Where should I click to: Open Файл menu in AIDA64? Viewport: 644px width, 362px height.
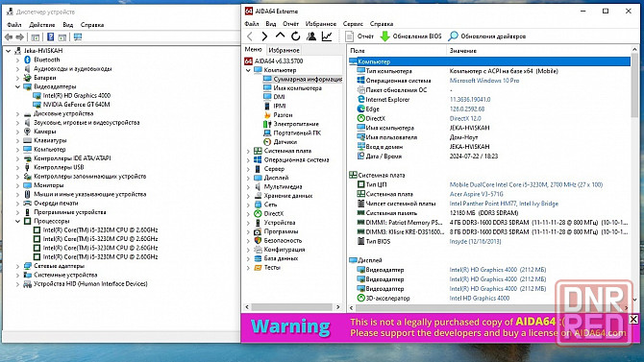[252, 24]
